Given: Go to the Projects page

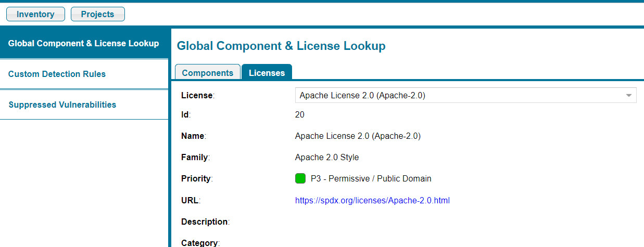Looking at the screenshot, I should tap(98, 14).
